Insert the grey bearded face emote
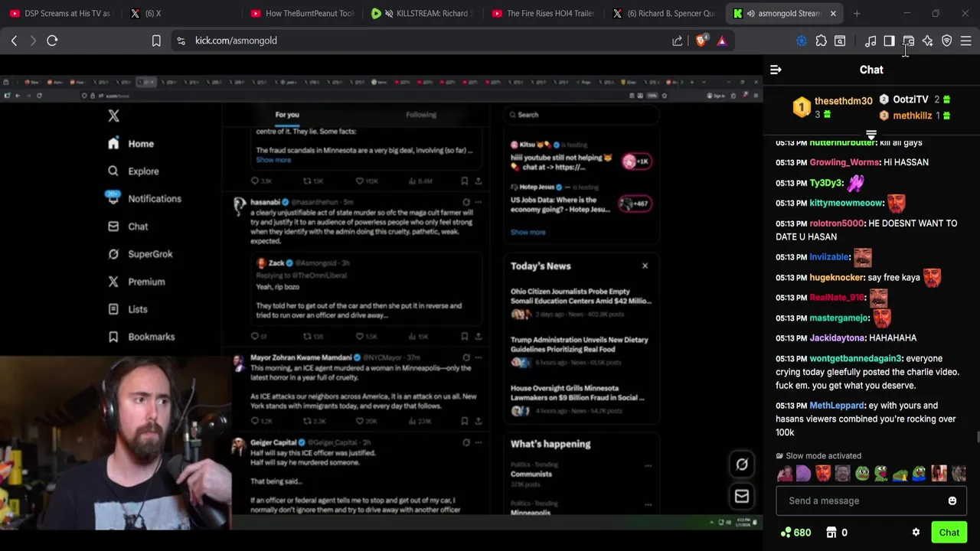The height and width of the screenshot is (551, 980). [x=842, y=474]
